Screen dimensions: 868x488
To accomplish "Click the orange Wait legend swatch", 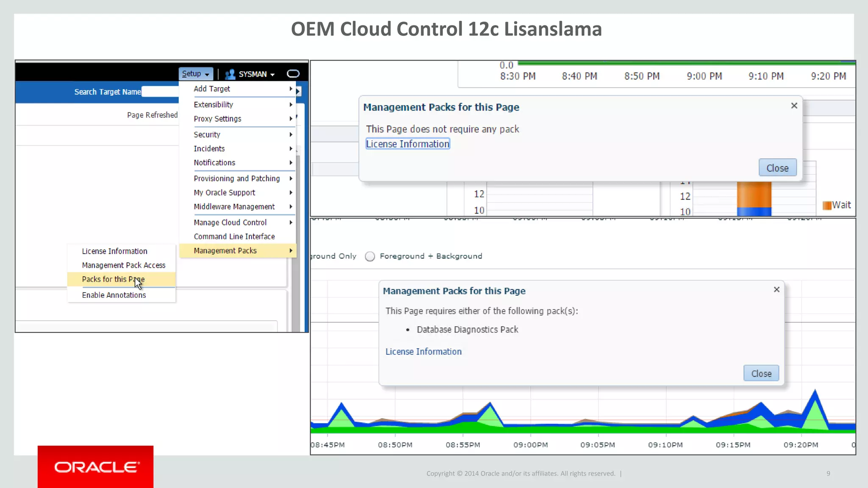I will click(826, 205).
